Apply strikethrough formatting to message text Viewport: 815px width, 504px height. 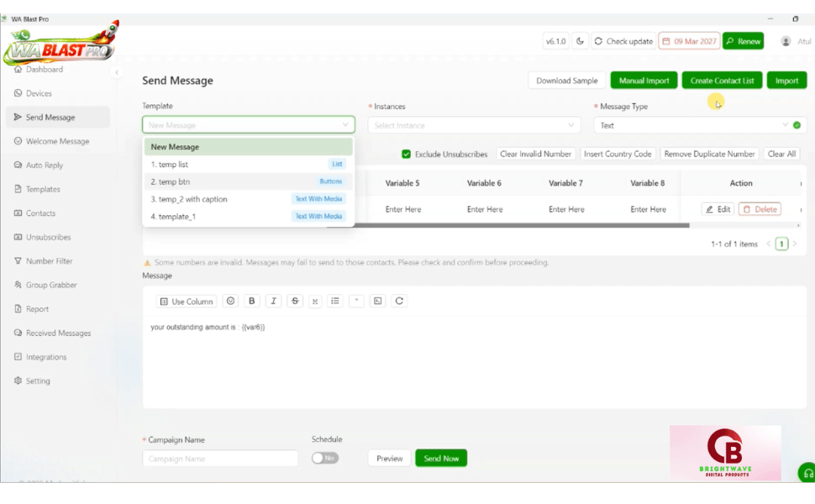(295, 301)
